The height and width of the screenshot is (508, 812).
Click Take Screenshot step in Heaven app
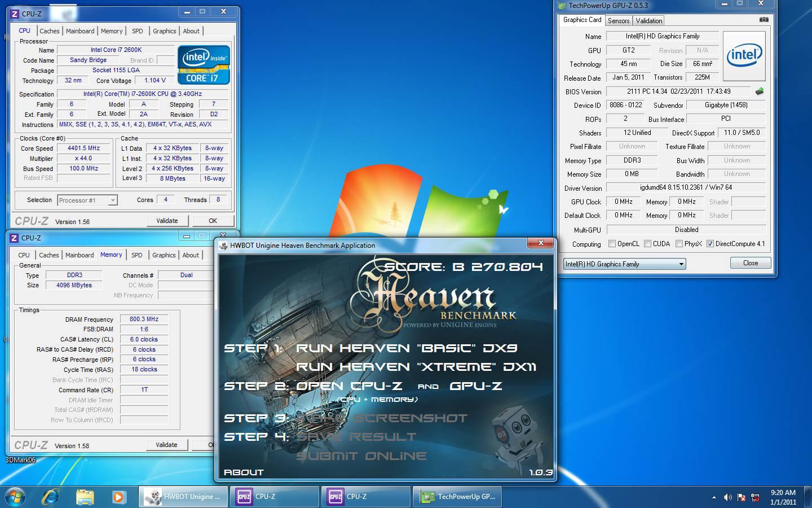(382, 418)
